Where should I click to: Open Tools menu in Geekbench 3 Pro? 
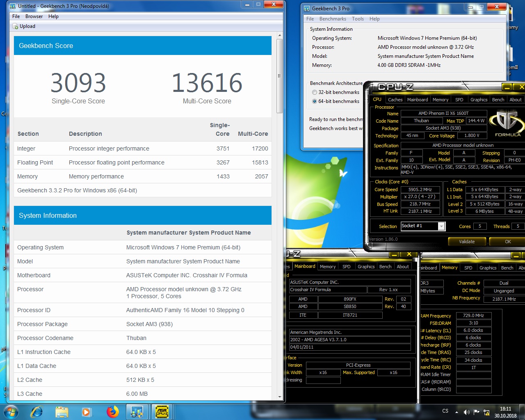tap(358, 19)
